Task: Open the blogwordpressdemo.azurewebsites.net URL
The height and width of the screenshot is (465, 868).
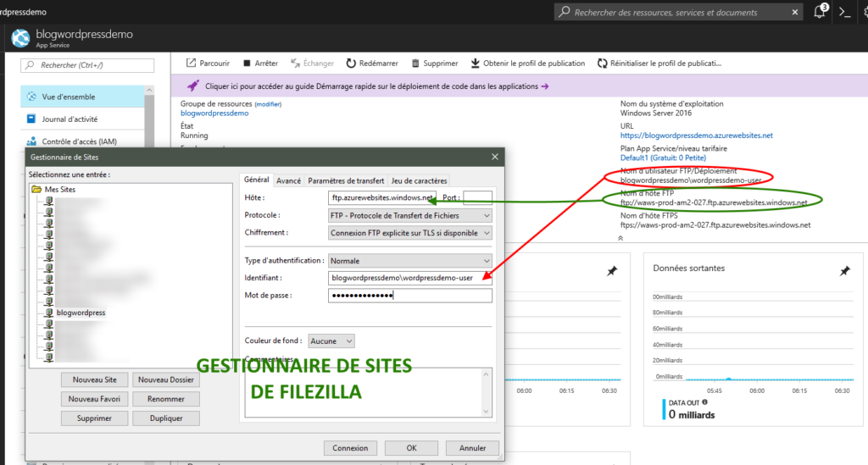Action: coord(697,136)
